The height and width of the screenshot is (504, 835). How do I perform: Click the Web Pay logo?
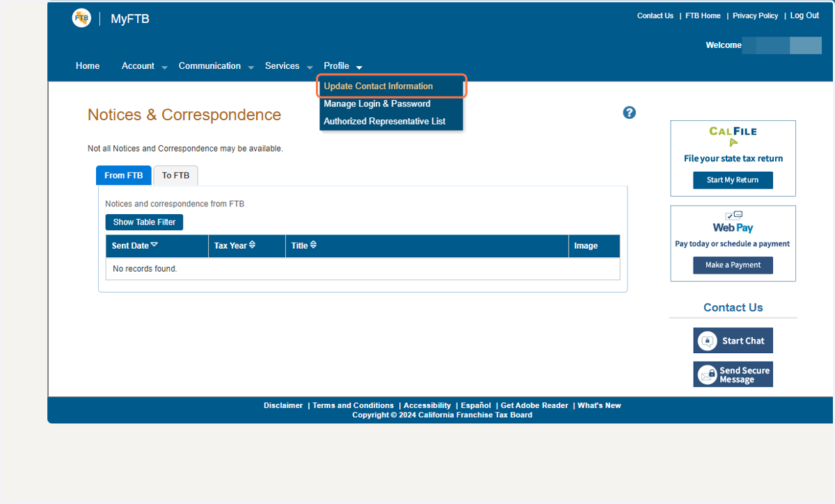coord(733,222)
